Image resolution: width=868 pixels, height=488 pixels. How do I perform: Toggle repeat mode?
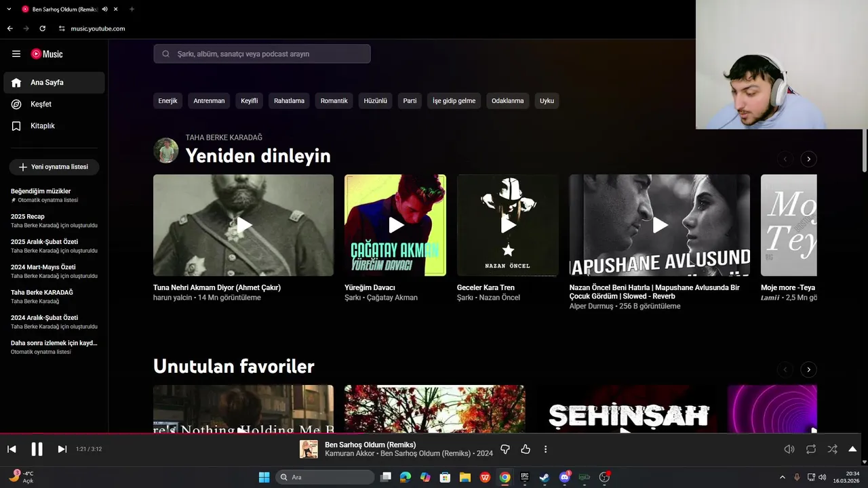(x=811, y=449)
